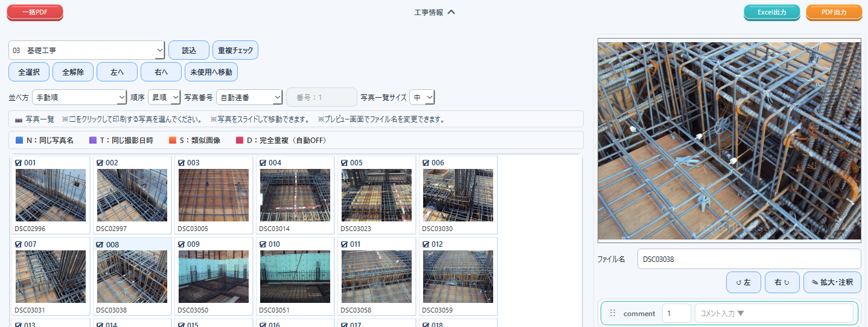This screenshot has width=868, height=327.
Task: Select thumbnail DSC03014
Action: pyautogui.click(x=295, y=195)
